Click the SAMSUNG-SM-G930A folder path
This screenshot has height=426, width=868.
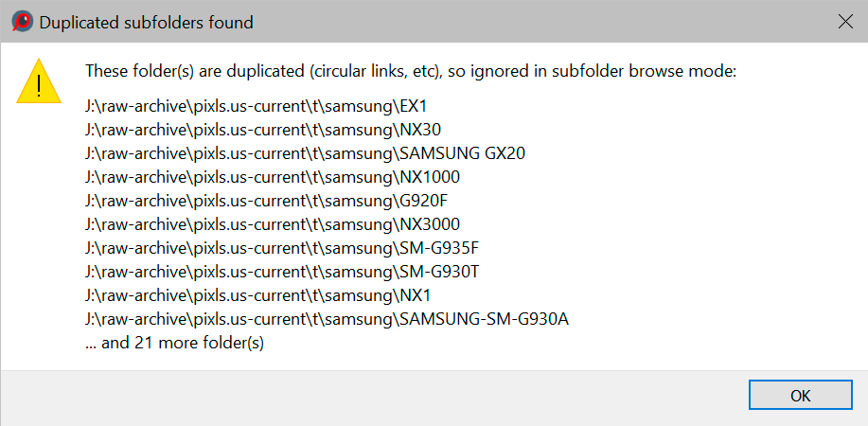[327, 319]
